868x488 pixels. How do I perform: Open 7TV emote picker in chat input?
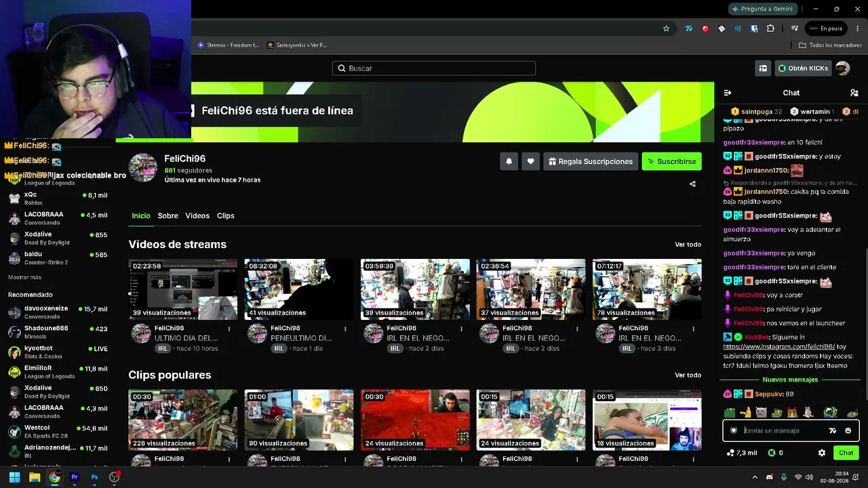(833, 430)
